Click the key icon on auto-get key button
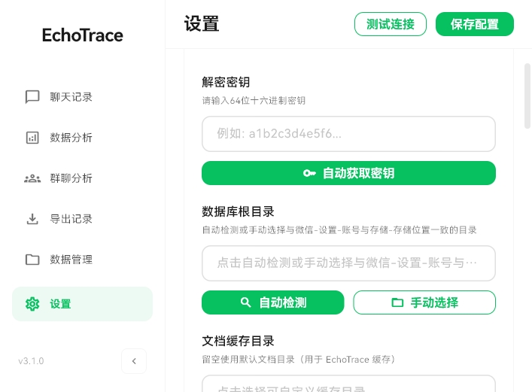532x392 pixels. coord(309,173)
